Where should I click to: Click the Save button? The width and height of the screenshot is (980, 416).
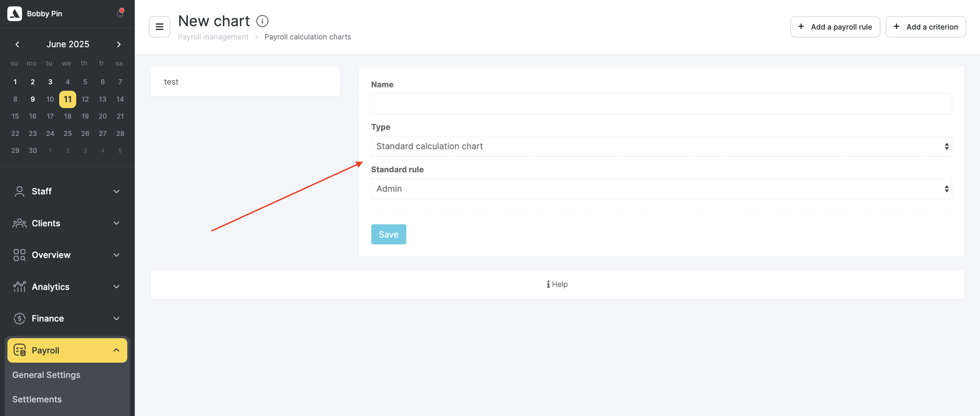(x=388, y=235)
